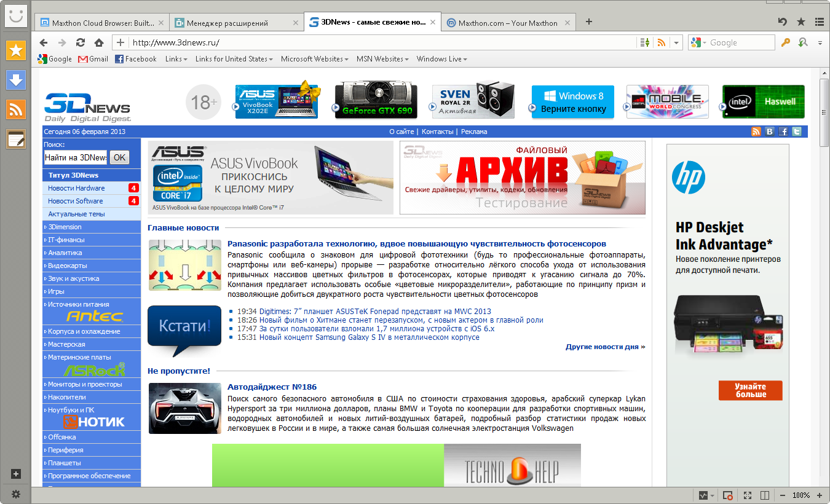This screenshot has width=830, height=504.
Task: Expand the Links bookmarks folder
Action: click(176, 59)
